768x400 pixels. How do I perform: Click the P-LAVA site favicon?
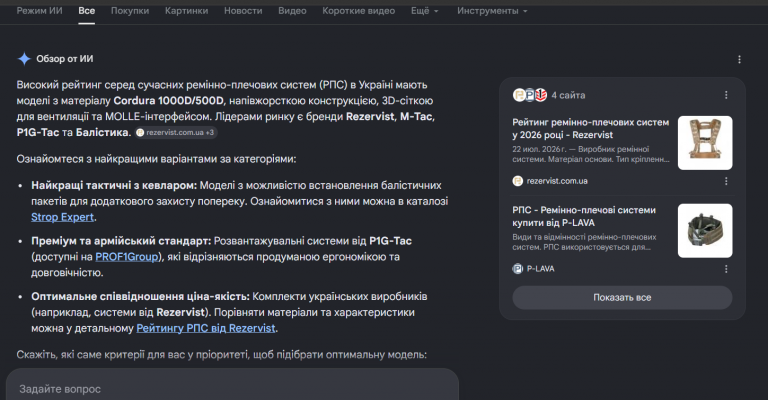(518, 269)
